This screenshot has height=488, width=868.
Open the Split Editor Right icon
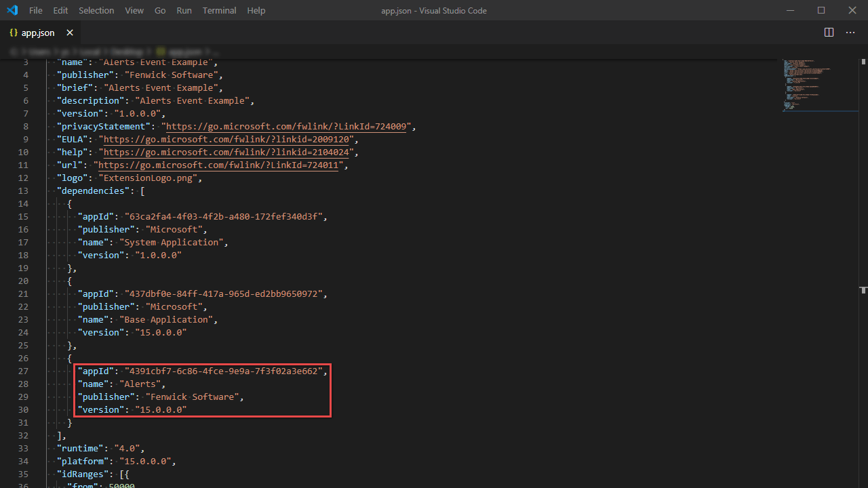pos(829,33)
